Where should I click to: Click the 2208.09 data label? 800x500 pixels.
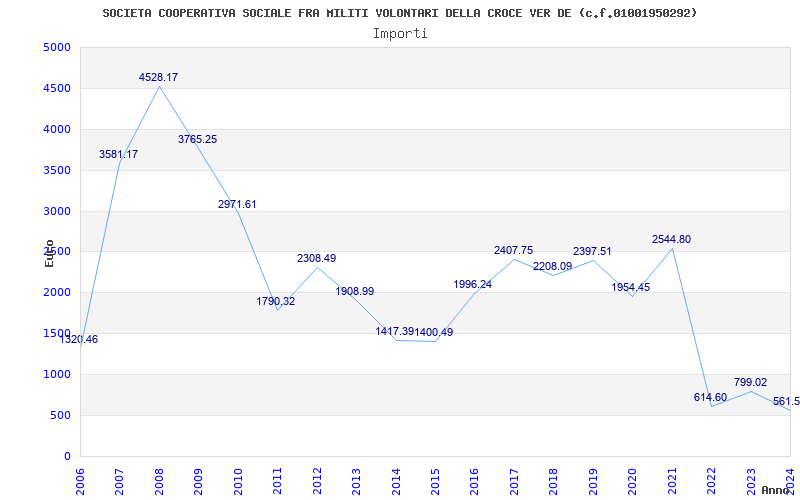553,266
